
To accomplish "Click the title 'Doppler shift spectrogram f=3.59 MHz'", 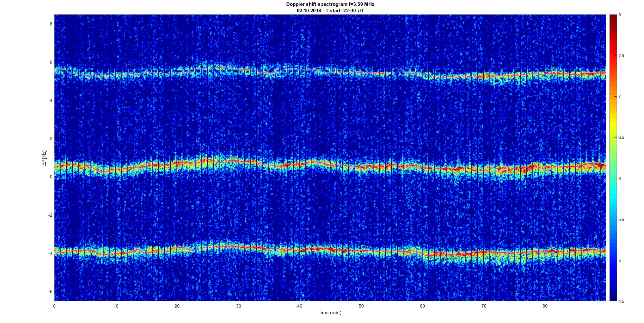I will (330, 5).
